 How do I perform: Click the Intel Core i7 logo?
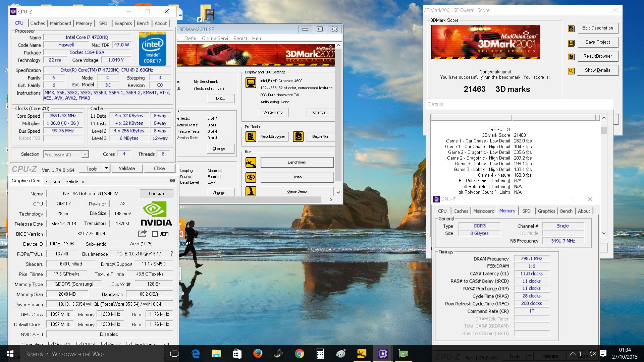[153, 49]
